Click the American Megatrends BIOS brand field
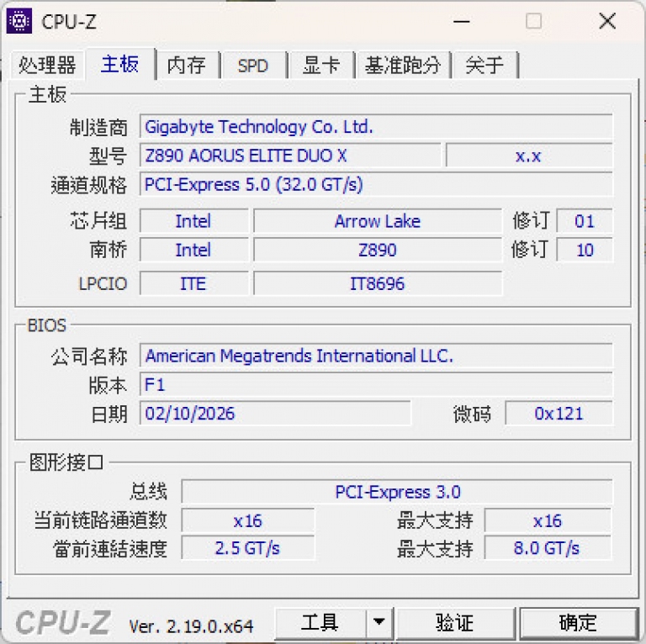This screenshot has height=644, width=646. click(375, 356)
